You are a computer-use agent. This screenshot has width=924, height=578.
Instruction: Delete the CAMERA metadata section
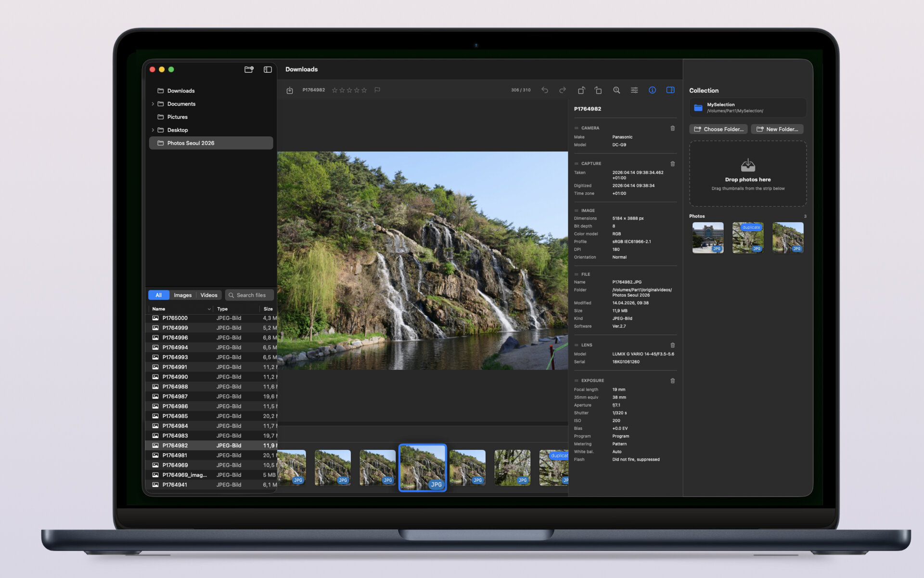[x=673, y=128]
